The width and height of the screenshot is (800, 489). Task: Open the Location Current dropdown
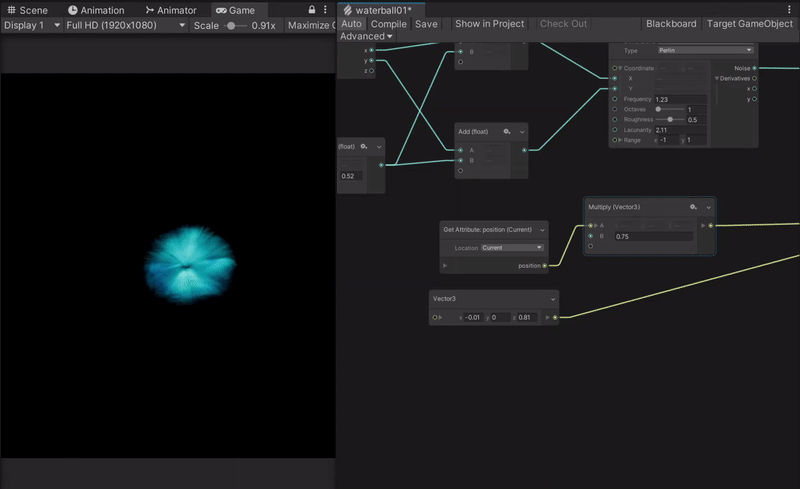click(512, 248)
